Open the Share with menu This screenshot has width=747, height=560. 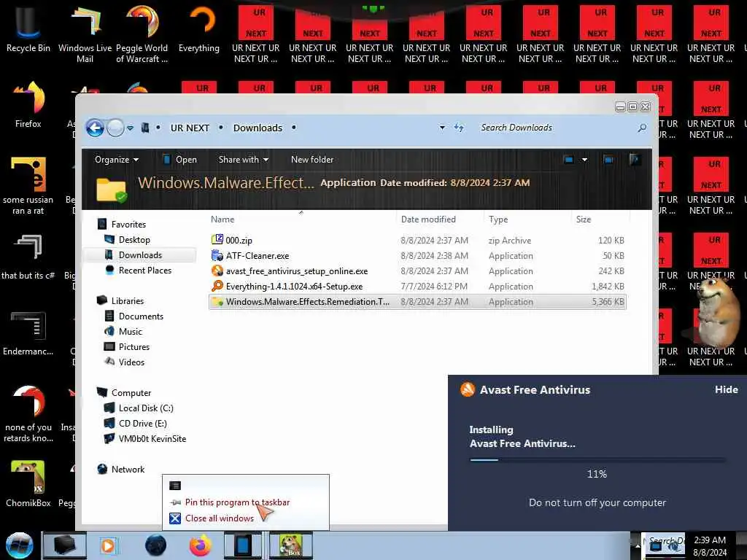click(x=243, y=160)
